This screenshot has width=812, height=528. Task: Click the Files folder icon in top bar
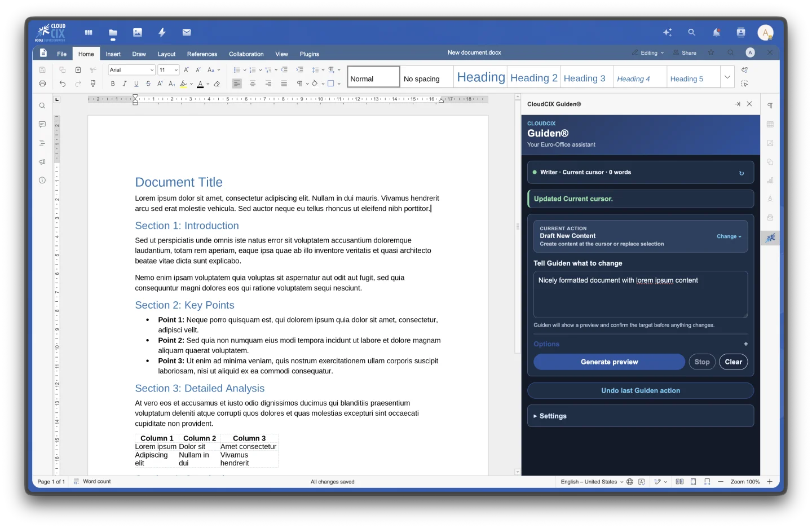pos(113,33)
